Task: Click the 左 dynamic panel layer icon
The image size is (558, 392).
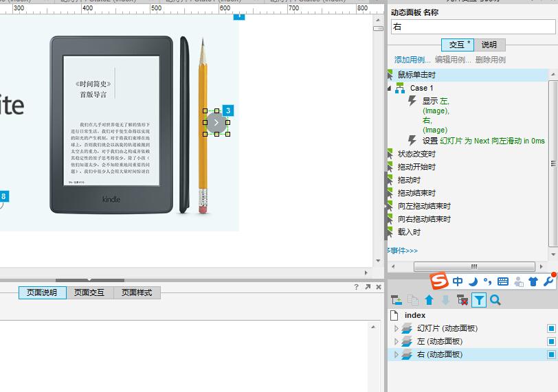Action: [x=407, y=341]
